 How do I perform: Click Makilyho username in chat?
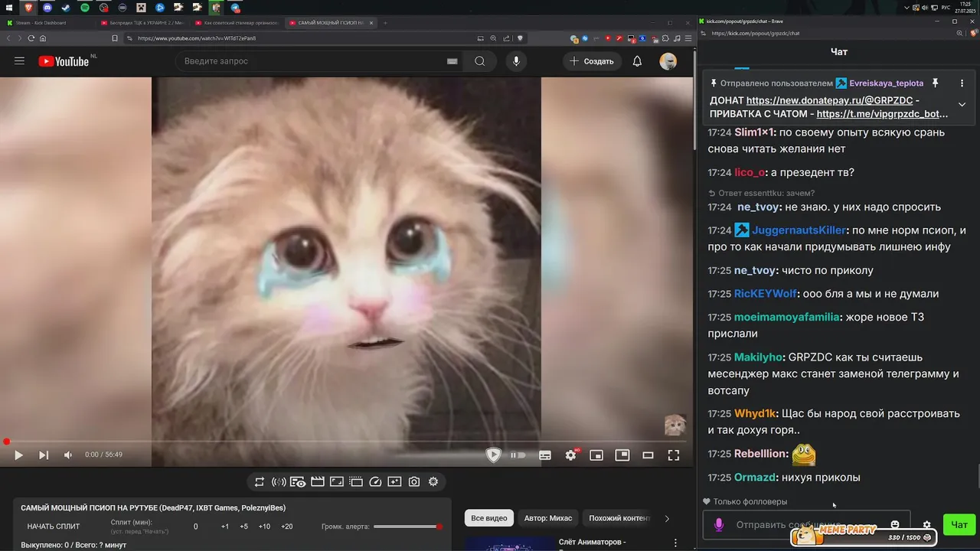[759, 357]
